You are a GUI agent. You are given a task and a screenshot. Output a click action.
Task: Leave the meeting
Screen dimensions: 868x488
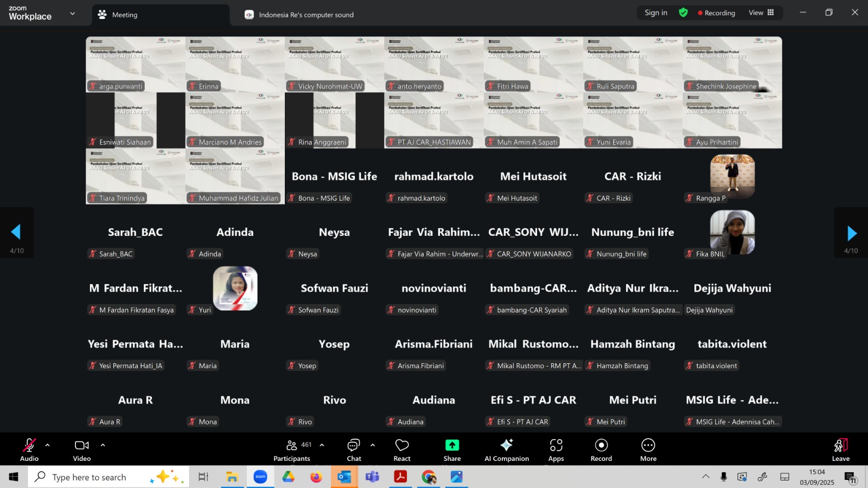click(840, 450)
